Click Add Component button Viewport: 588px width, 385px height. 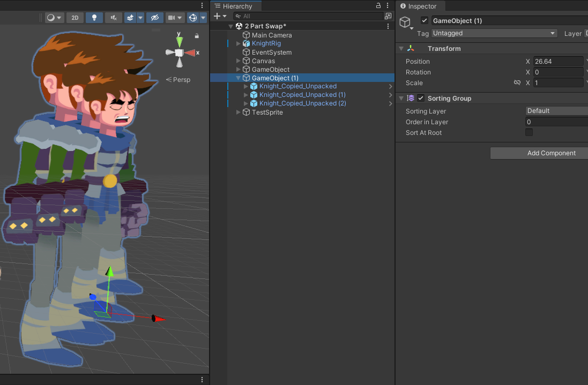539,153
